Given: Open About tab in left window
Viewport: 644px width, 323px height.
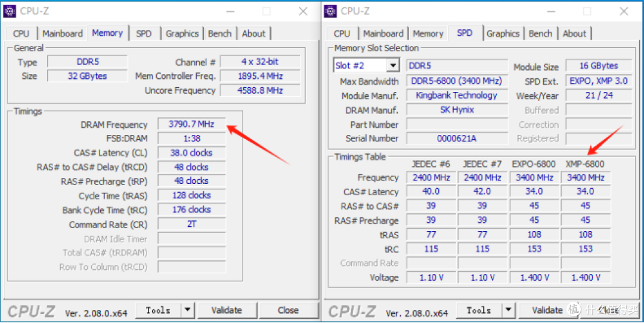Looking at the screenshot, I should click(x=254, y=34).
